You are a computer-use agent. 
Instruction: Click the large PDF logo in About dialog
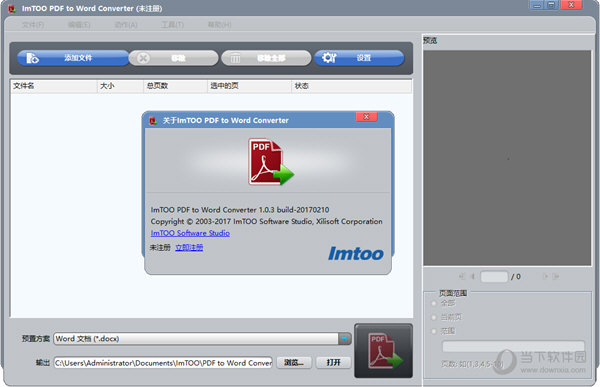(x=271, y=162)
